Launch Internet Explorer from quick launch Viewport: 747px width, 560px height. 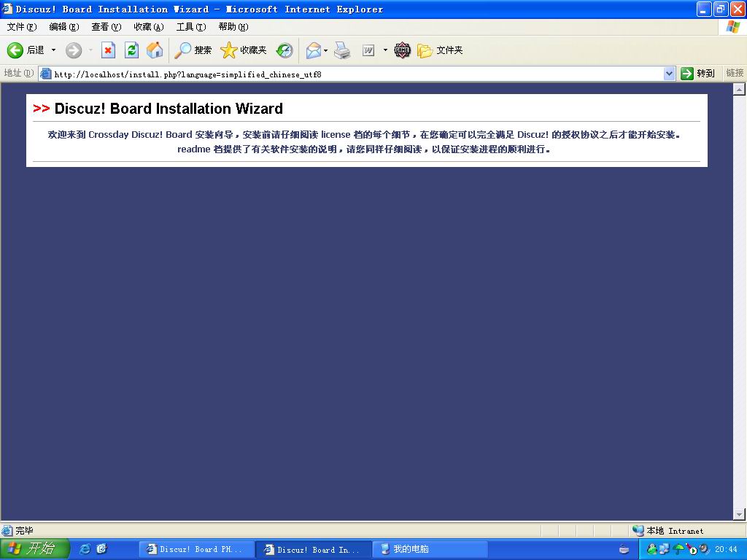[85, 549]
